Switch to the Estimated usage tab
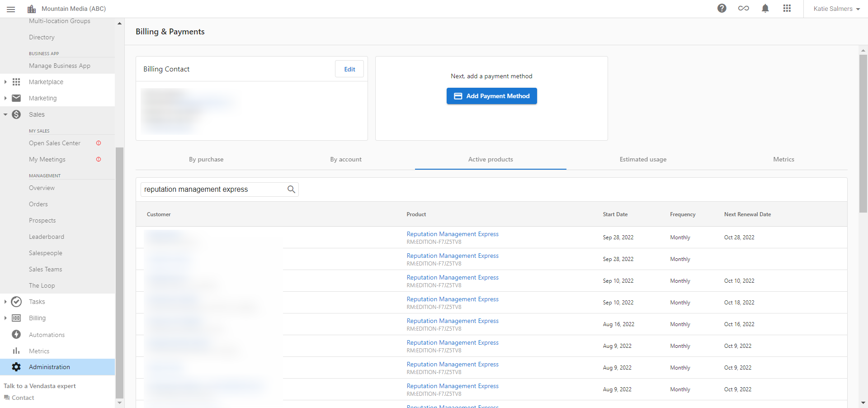The height and width of the screenshot is (408, 868). tap(643, 159)
